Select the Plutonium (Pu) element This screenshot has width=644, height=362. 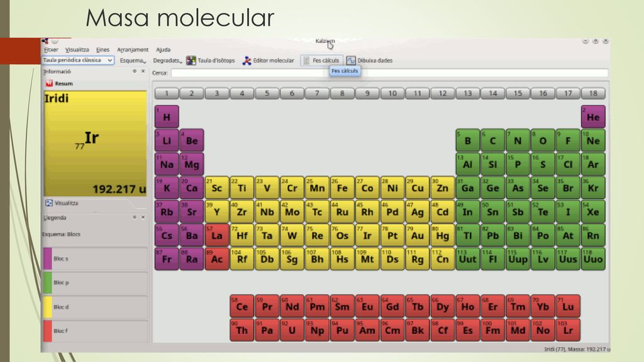342,330
